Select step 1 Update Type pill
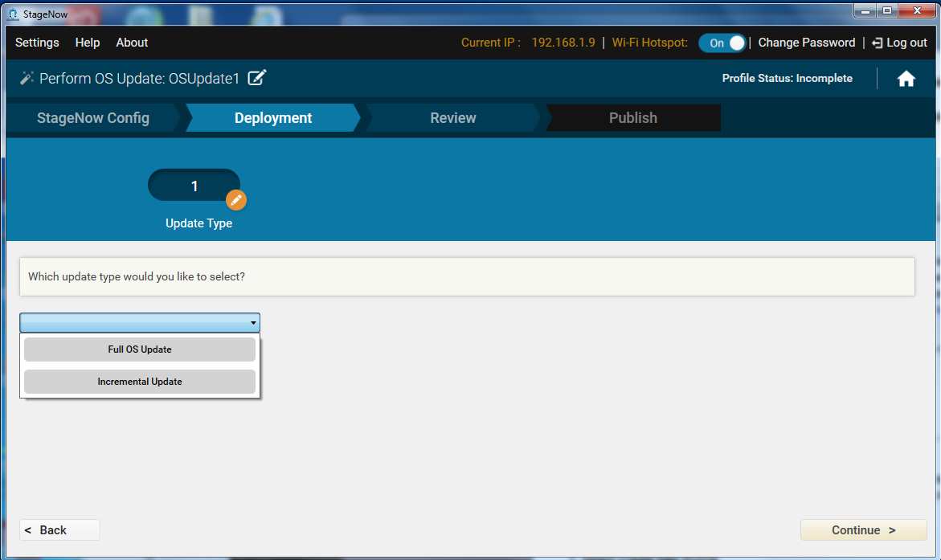941x560 pixels. point(194,186)
